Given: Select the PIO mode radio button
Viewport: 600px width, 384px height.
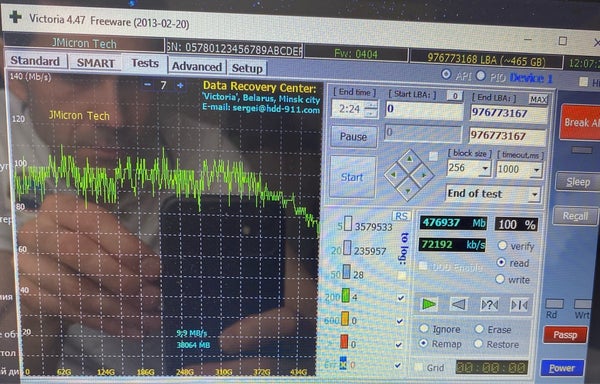Looking at the screenshot, I should coord(481,76).
